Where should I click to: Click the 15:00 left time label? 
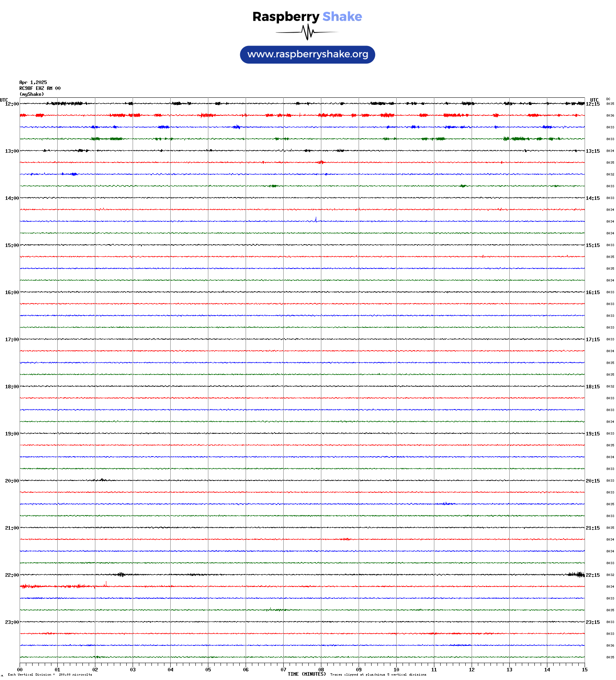12,245
